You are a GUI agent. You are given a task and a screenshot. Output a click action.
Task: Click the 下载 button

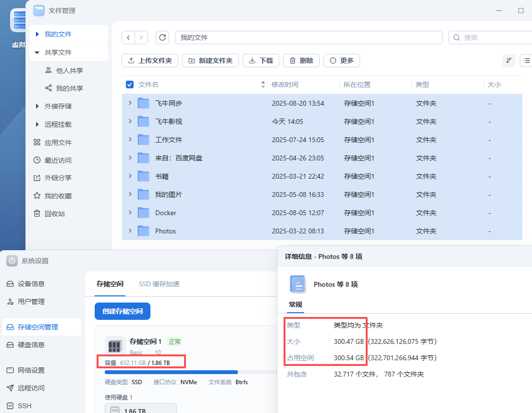point(261,61)
